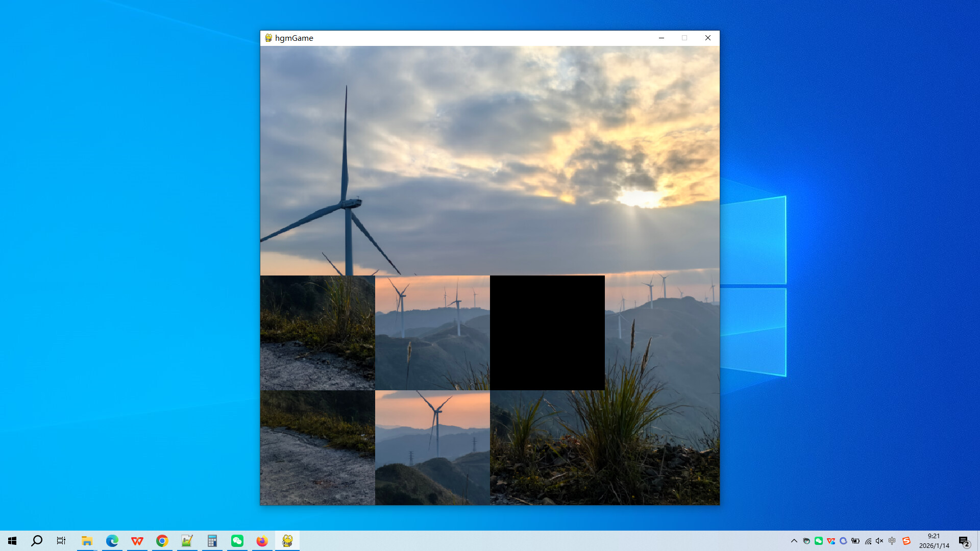Screen dimensions: 980x551
Task: Open Windows Search
Action: (x=36, y=540)
